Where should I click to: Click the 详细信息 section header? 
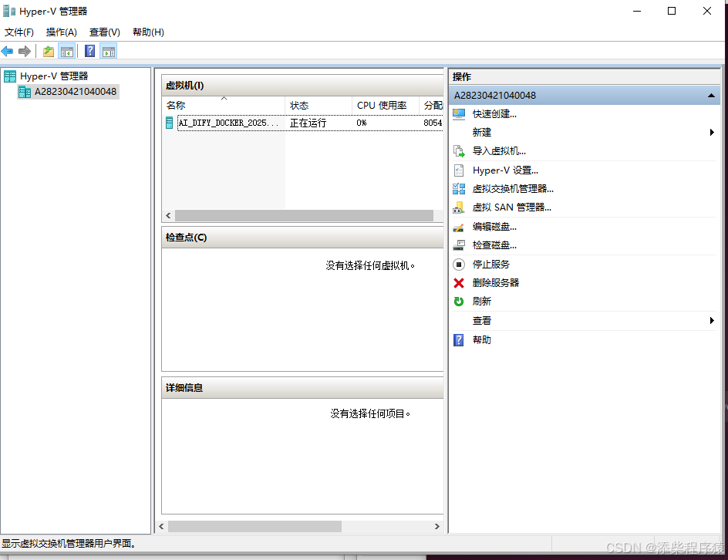[303, 388]
